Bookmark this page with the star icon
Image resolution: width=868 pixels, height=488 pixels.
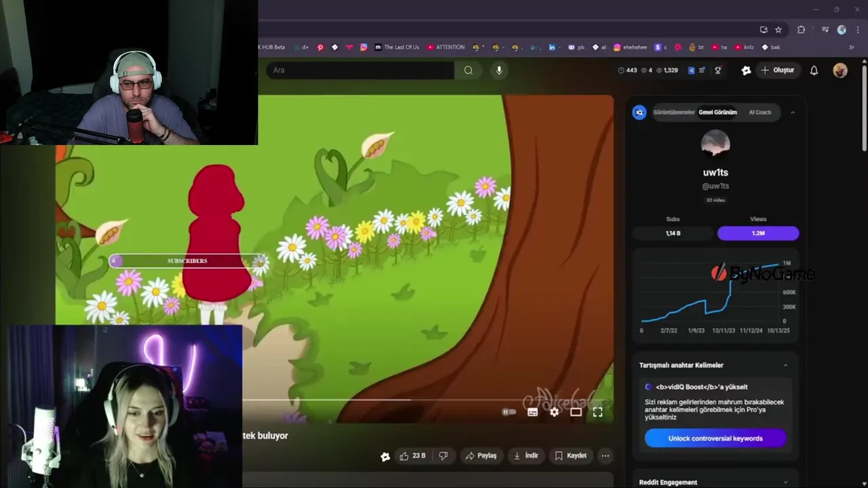(778, 30)
